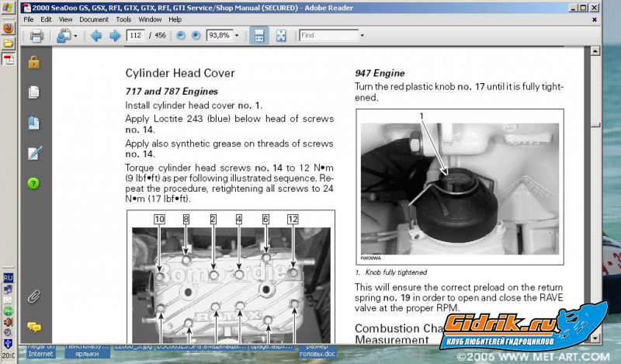Click the Print icon in toolbar
This screenshot has width=621, height=364.
36,36
